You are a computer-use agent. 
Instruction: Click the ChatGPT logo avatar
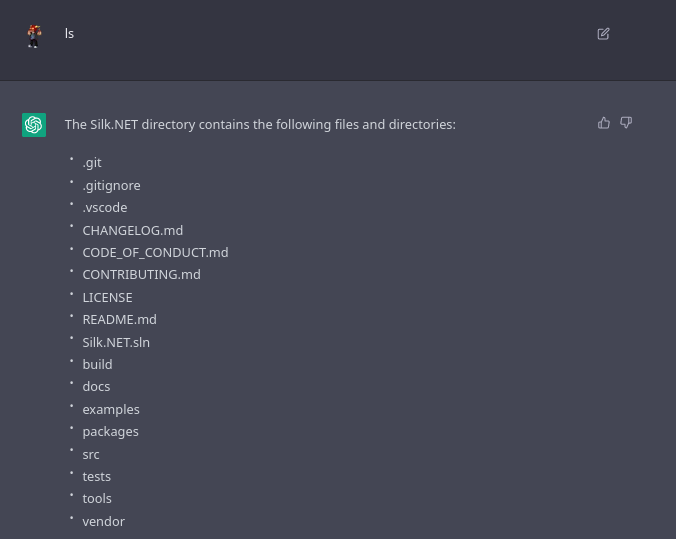click(34, 125)
